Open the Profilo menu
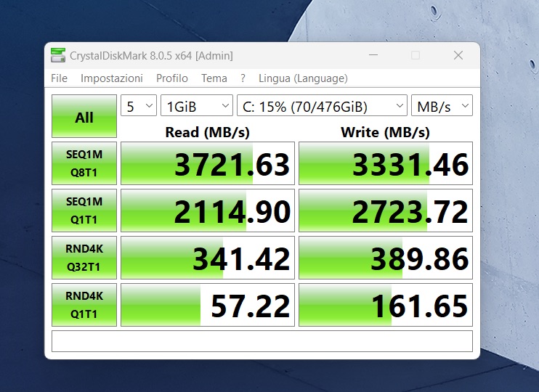This screenshot has width=539, height=392. click(172, 78)
